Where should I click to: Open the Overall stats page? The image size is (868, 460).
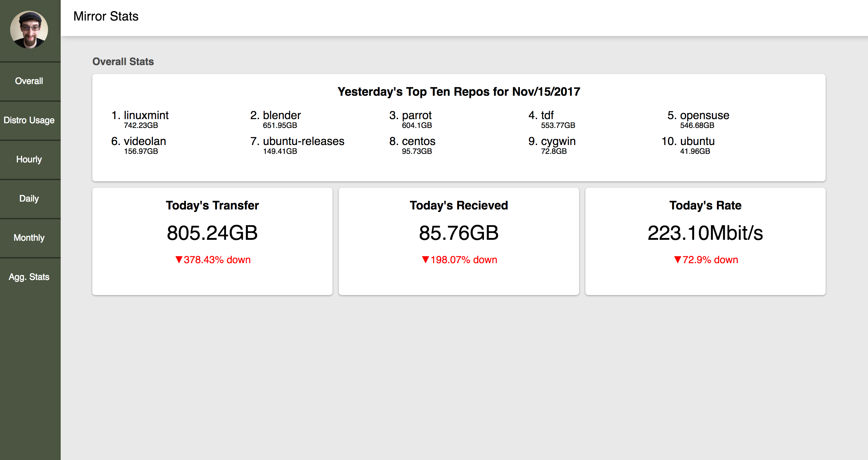(29, 81)
